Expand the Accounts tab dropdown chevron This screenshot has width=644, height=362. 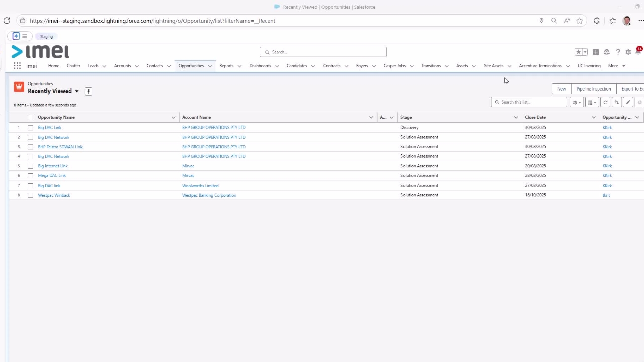136,66
